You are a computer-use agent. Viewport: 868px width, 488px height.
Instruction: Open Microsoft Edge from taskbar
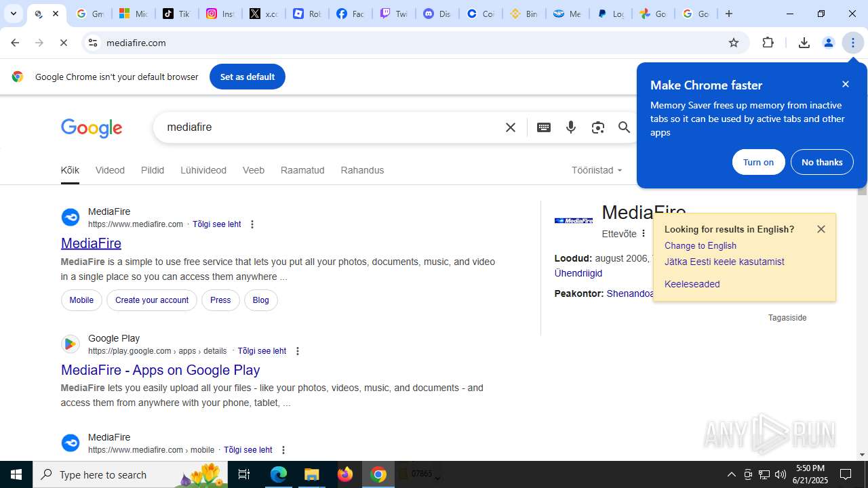279,474
